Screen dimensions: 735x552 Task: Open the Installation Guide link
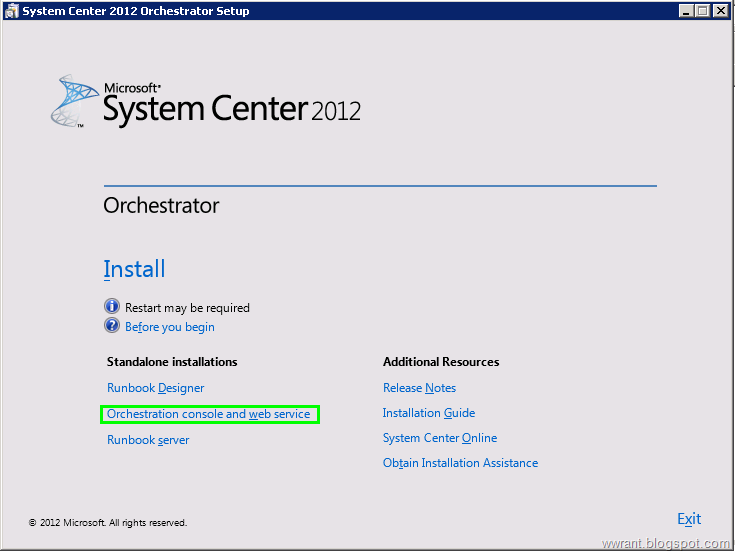coord(429,413)
